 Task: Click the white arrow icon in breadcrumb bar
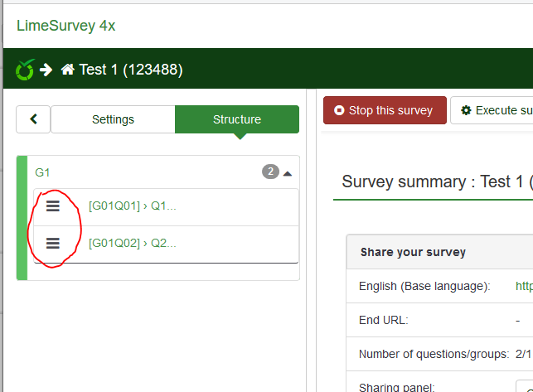46,70
